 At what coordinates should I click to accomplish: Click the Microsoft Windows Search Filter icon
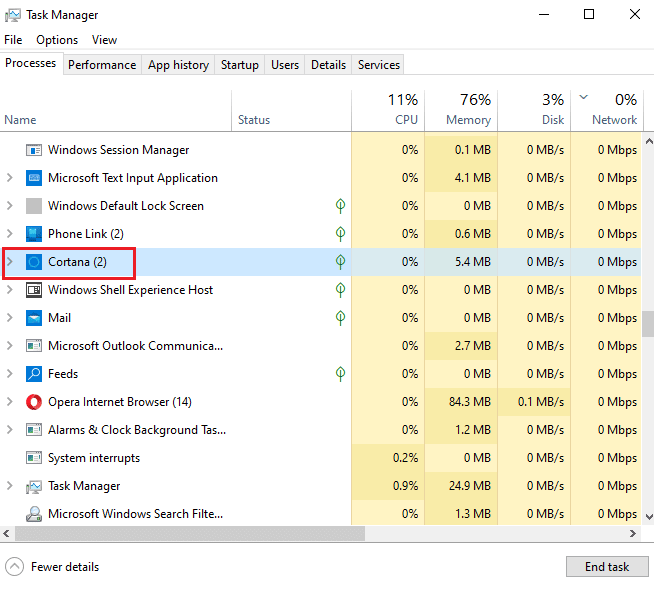pyautogui.click(x=34, y=514)
